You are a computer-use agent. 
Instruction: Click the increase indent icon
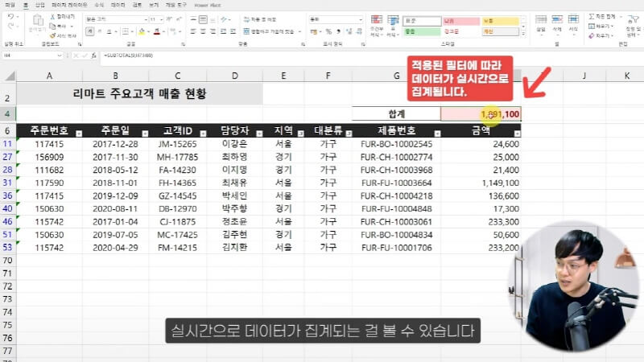[233, 31]
